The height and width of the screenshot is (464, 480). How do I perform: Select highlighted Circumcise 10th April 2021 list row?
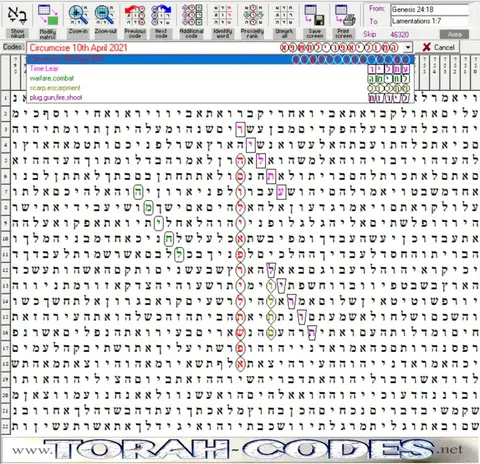coord(220,59)
